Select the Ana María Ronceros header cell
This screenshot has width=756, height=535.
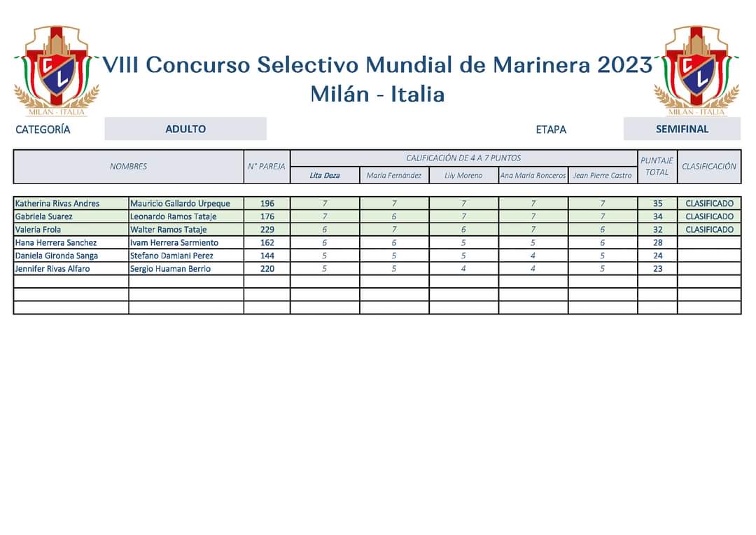tap(533, 175)
